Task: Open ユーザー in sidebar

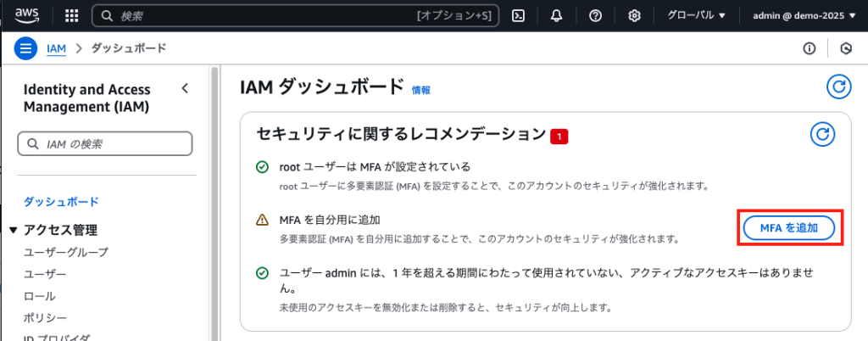Action: [45, 275]
